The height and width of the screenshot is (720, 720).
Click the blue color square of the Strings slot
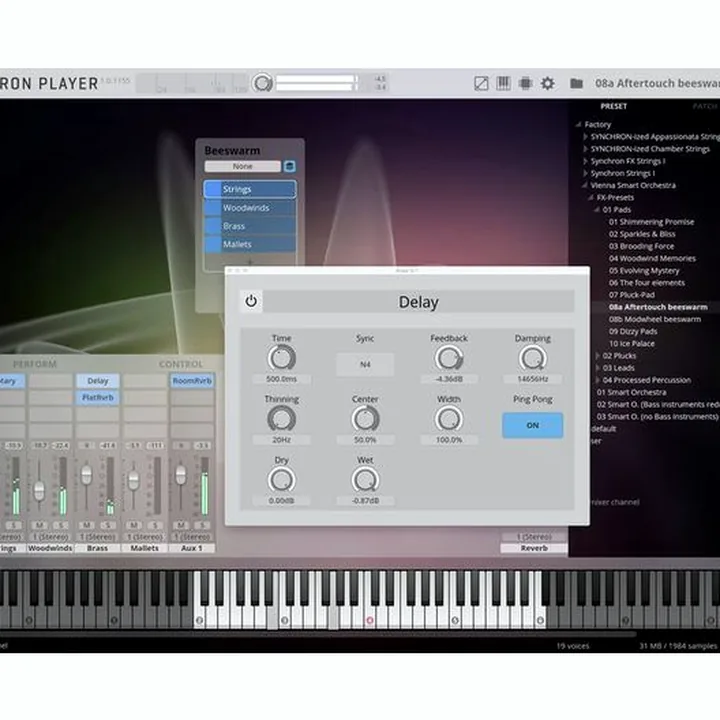coord(213,189)
